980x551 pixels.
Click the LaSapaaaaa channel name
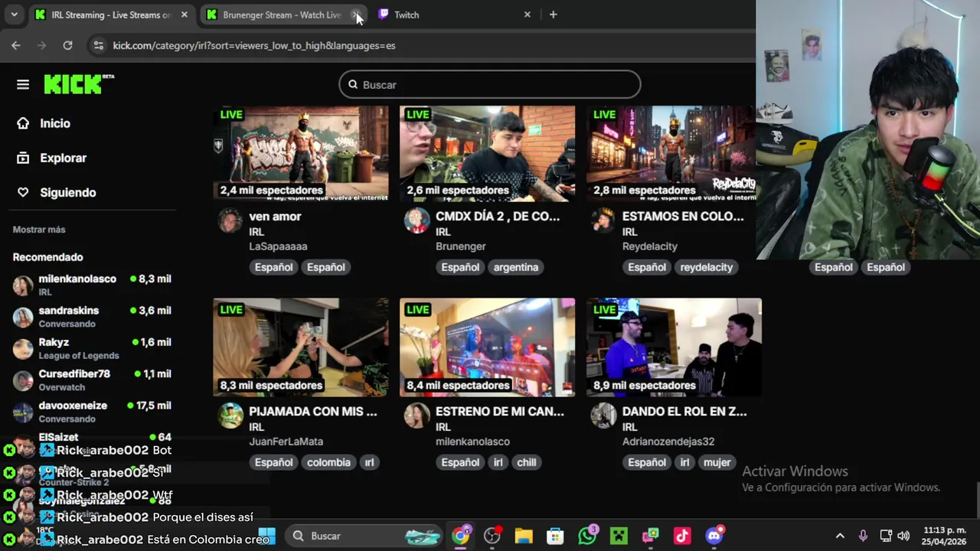[278, 246]
